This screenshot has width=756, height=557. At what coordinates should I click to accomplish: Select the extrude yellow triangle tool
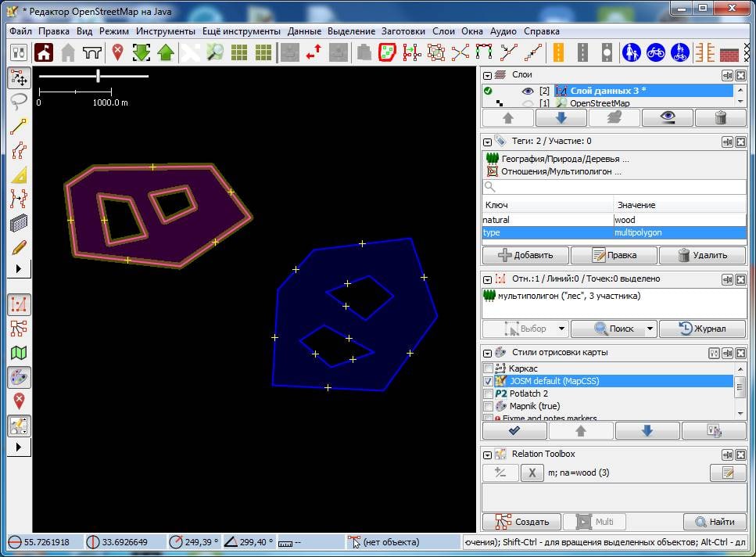[19, 174]
